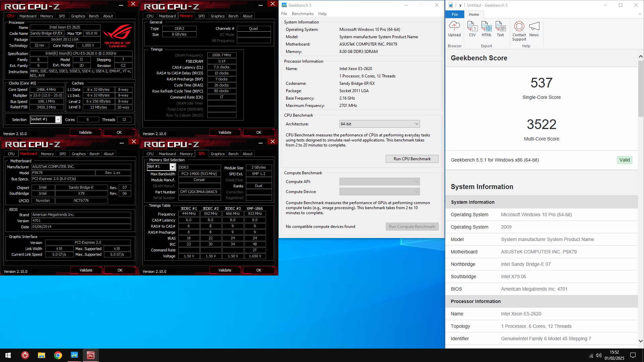Click the BIOS Version field 4701

(81, 221)
